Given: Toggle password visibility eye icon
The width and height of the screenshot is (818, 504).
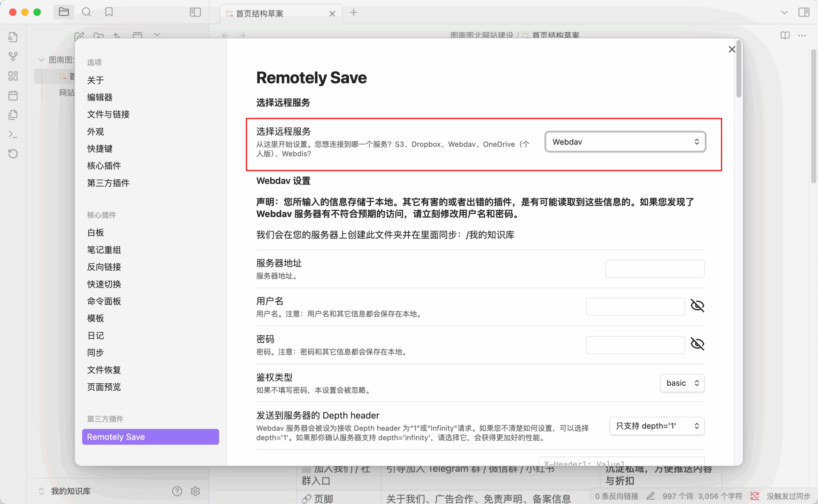Looking at the screenshot, I should [697, 344].
